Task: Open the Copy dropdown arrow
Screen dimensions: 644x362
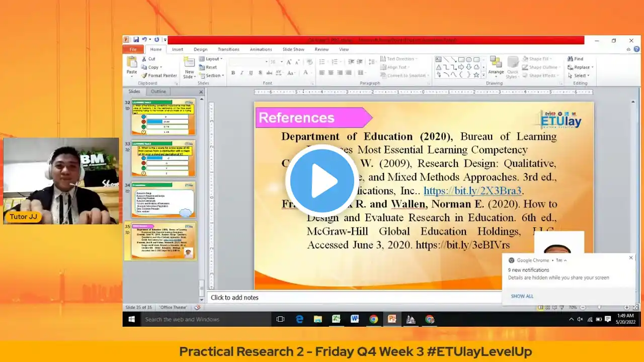Action: (x=161, y=67)
